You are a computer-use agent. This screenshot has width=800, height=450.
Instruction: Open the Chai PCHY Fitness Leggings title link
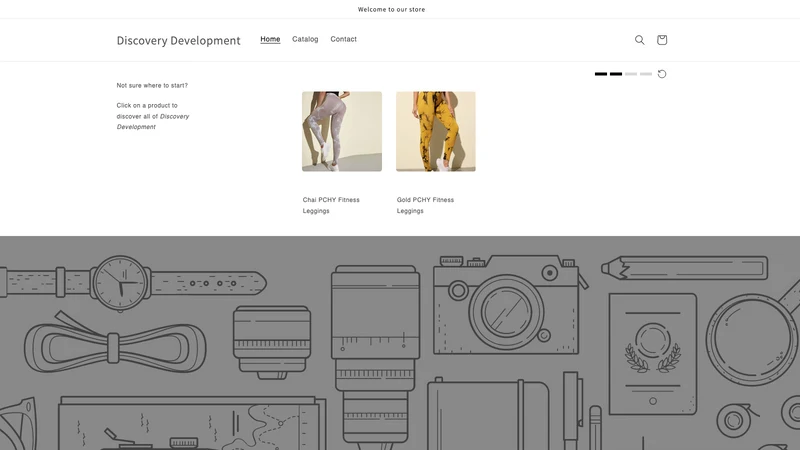pos(331,205)
